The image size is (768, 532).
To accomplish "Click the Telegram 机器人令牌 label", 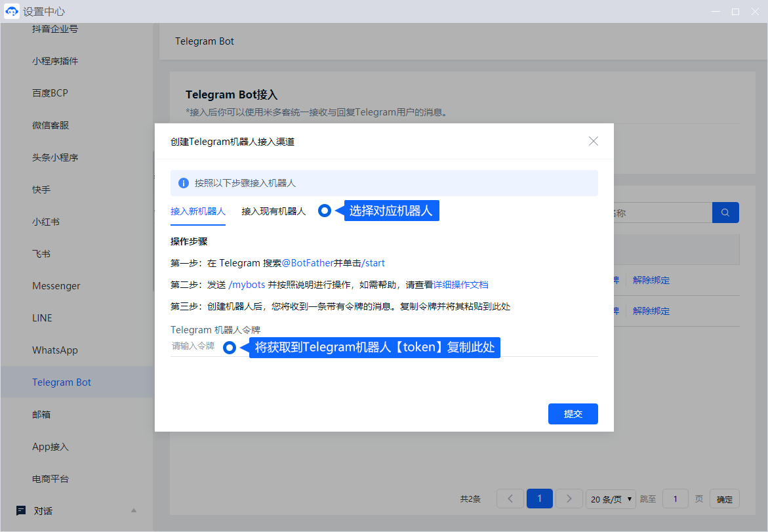I will pos(216,330).
